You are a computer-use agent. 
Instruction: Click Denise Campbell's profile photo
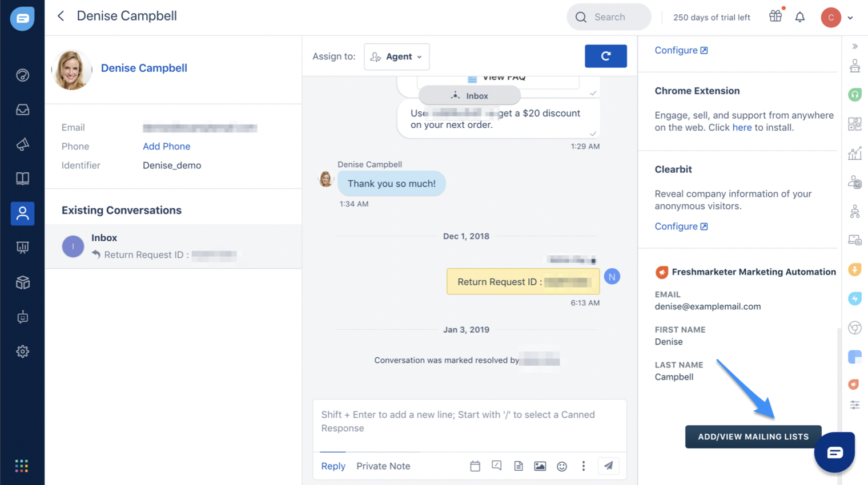point(72,70)
